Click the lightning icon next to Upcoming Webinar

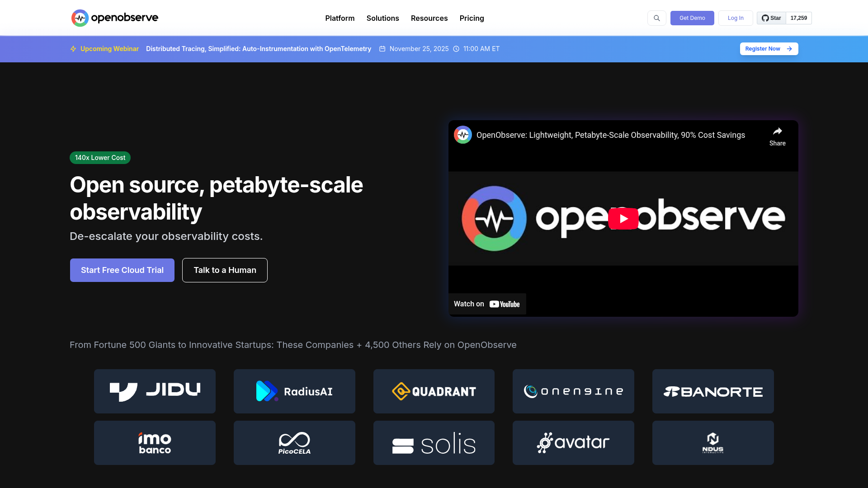pos(73,49)
